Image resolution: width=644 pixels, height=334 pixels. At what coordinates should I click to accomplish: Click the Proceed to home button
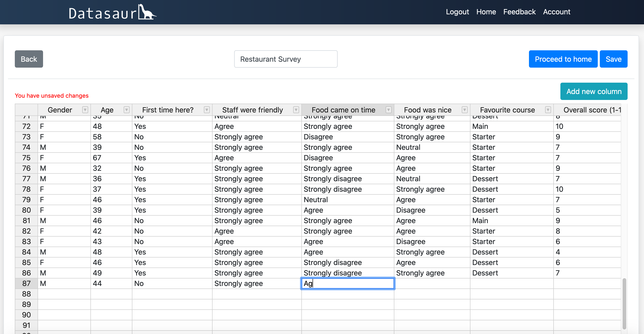pos(563,59)
